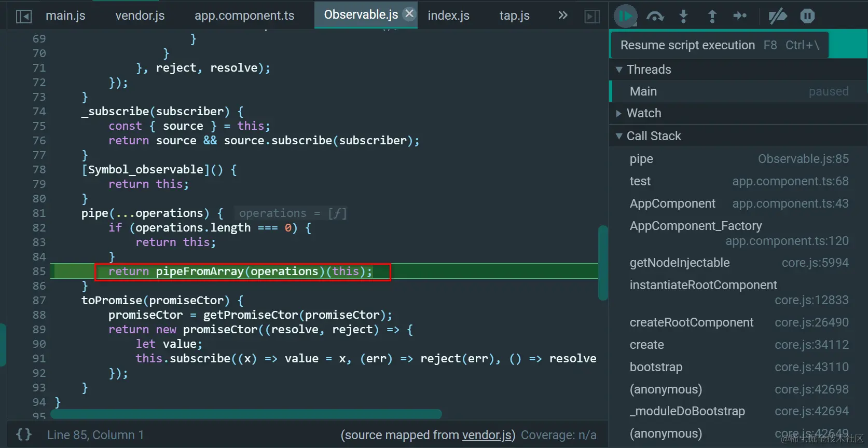Toggle the debugger sidebar pane icon
Screen dimensions: 868x448
pos(592,17)
